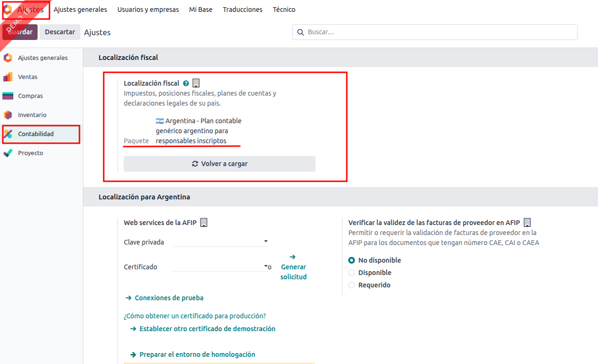
Task: Click the Conexiones de prueba link
Action: click(168, 298)
